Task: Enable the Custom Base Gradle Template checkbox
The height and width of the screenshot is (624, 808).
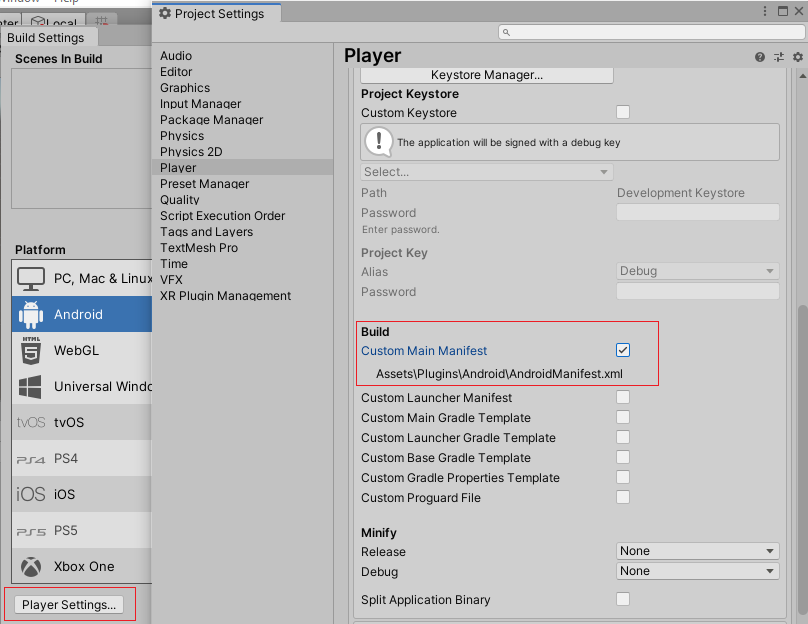Action: pos(622,458)
